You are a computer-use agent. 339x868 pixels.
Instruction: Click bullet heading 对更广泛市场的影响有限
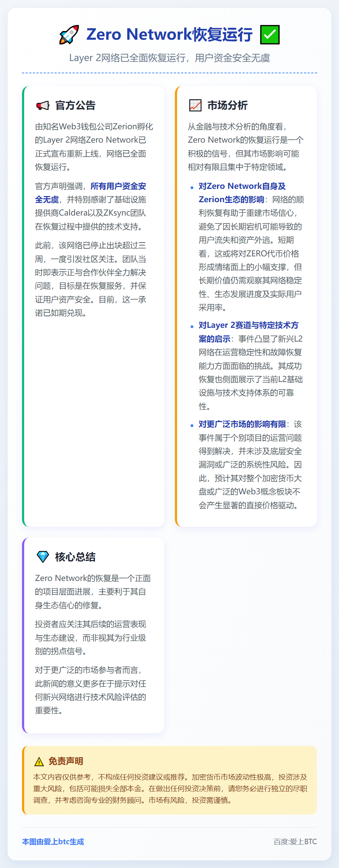click(242, 424)
